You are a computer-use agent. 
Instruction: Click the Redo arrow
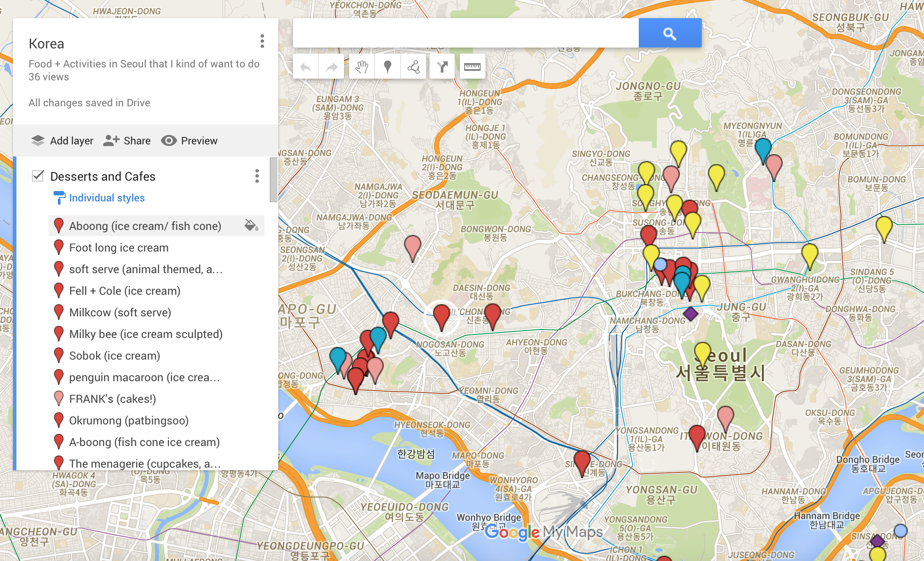tap(331, 66)
